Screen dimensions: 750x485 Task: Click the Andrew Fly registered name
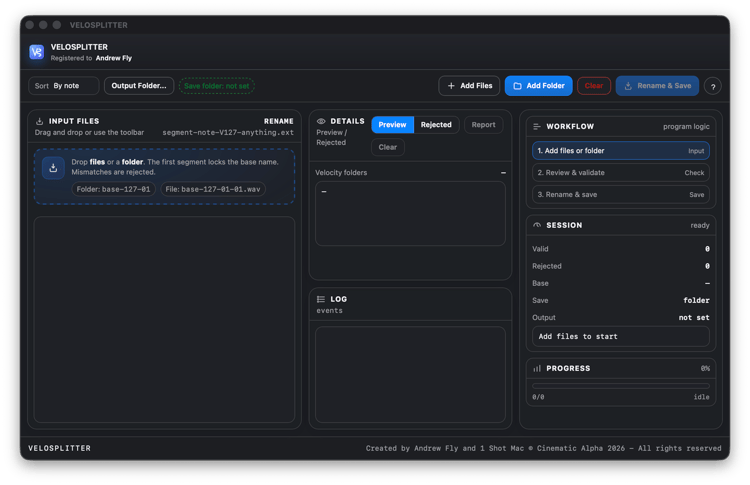[x=114, y=58]
